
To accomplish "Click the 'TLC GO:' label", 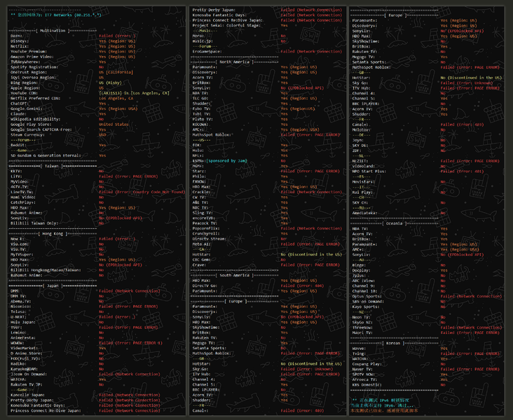I will pyautogui.click(x=200, y=99).
